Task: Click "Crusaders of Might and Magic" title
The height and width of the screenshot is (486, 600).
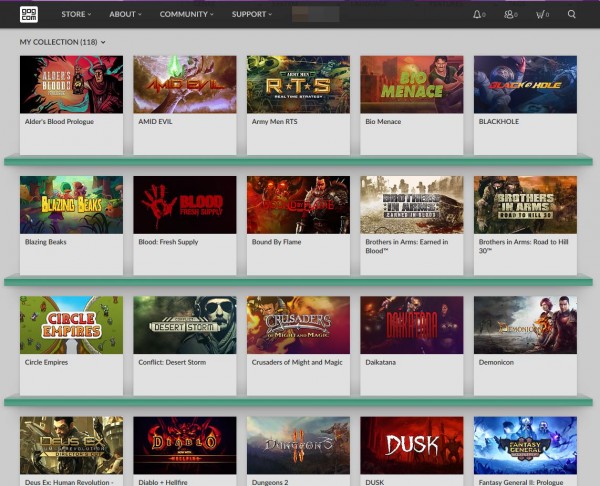Action: click(297, 362)
